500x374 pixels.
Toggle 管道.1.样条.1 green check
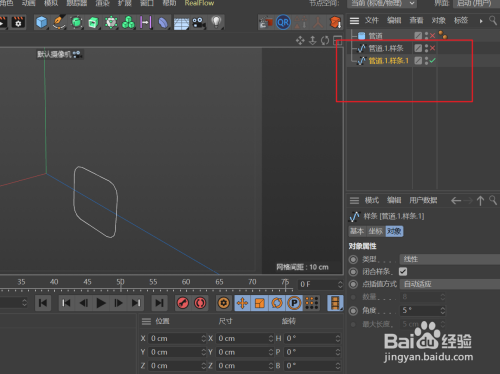(433, 61)
